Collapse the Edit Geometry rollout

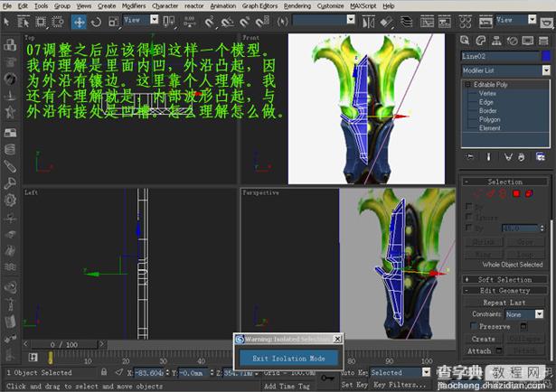point(505,291)
